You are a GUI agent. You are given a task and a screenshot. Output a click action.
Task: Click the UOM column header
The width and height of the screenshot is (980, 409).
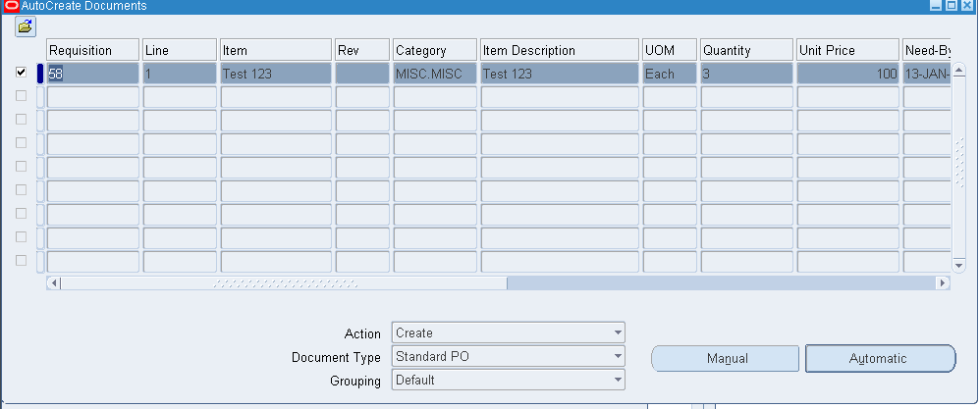670,50
